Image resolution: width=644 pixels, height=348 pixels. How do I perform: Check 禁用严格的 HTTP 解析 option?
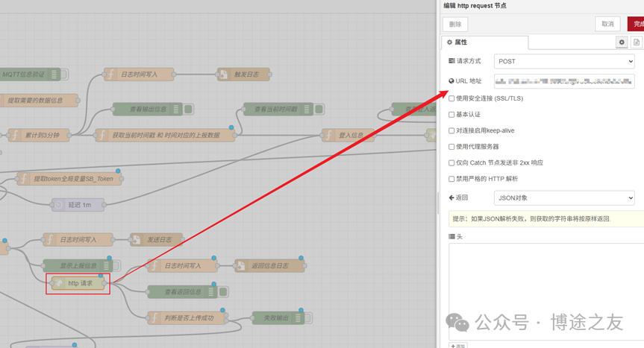pyautogui.click(x=451, y=179)
